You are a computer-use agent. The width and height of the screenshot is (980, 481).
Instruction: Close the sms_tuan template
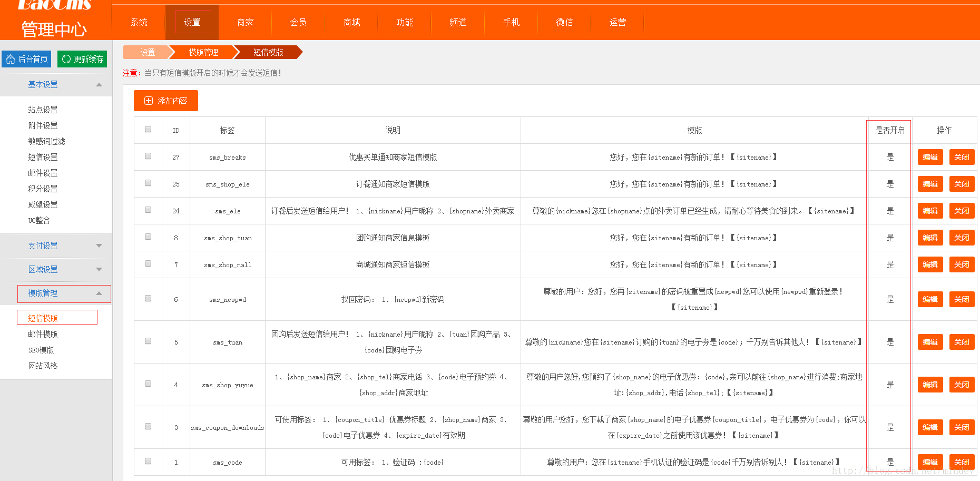(962, 342)
